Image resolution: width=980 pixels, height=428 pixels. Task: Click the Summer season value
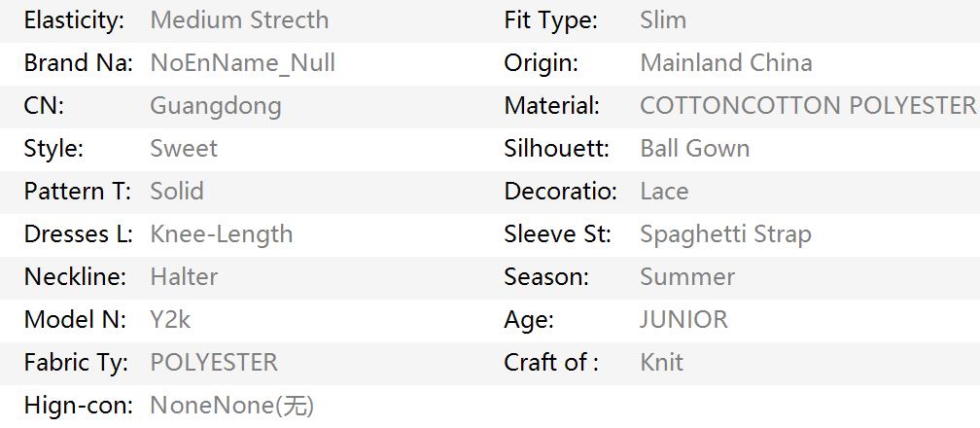point(687,276)
